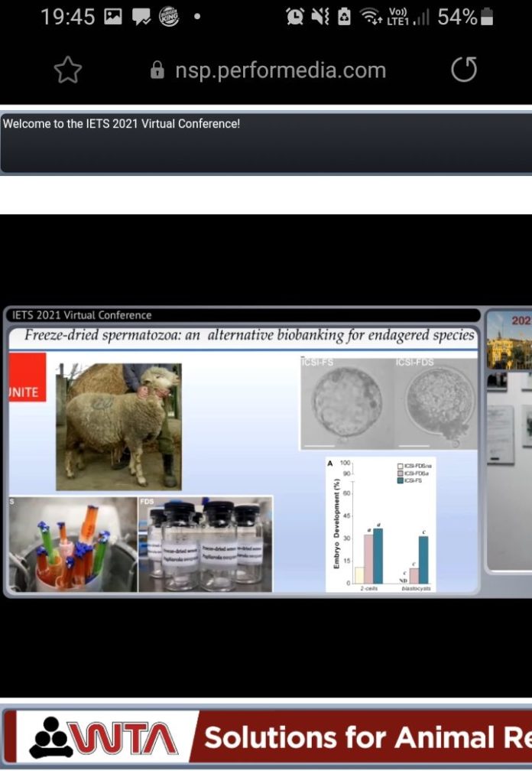Click the Embryo Development bar chart
This screenshot has width=532, height=771.
[381, 525]
